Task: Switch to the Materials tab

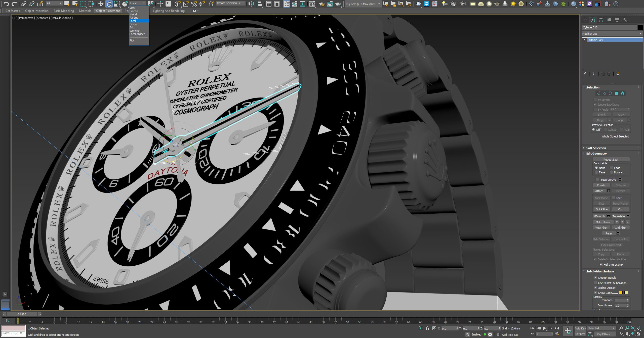Action: [85, 11]
